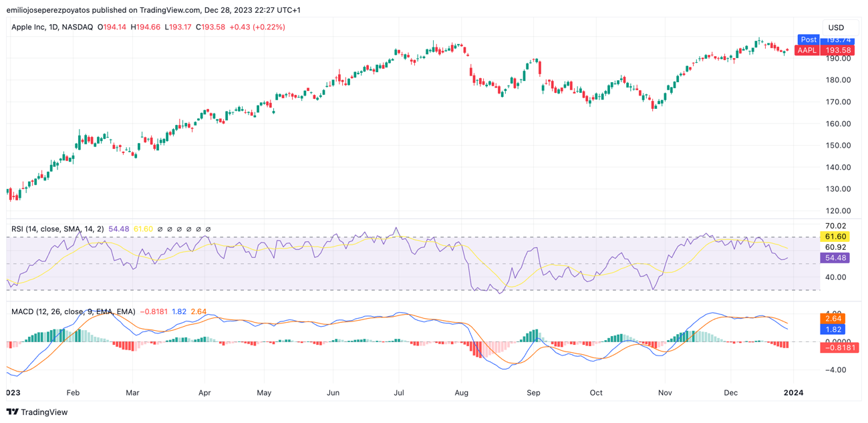The image size is (868, 423).
Task: Click the TradingView logo icon
Action: click(x=12, y=412)
